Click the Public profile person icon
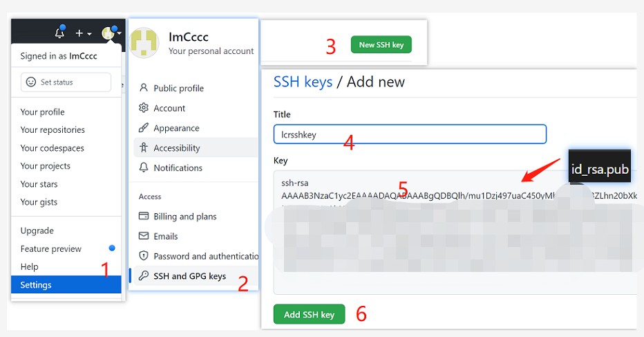The image size is (644, 337). click(x=143, y=88)
